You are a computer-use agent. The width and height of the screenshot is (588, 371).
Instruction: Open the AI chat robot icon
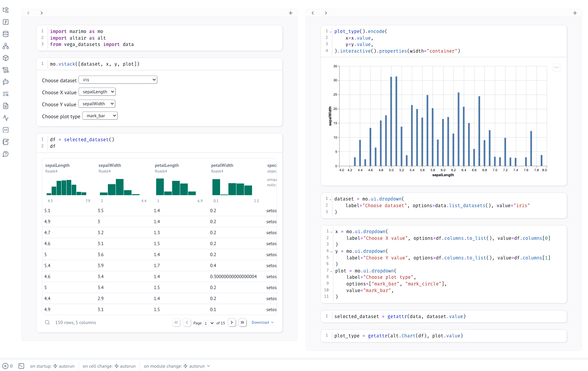pyautogui.click(x=6, y=82)
